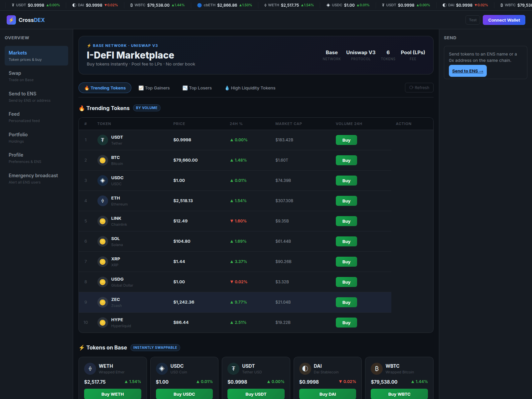Click the Buy WBTC button
Screen dimensions: 532x399
[x=399, y=394]
